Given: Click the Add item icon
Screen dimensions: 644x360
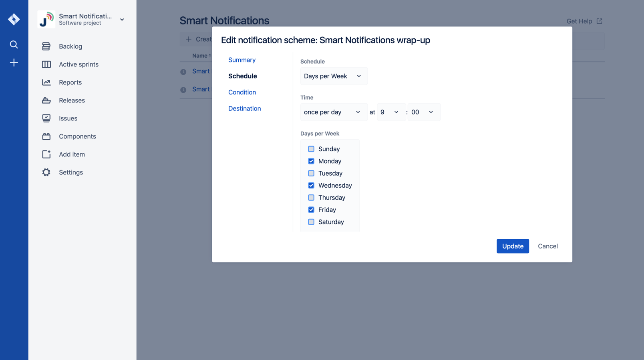Looking at the screenshot, I should point(46,154).
